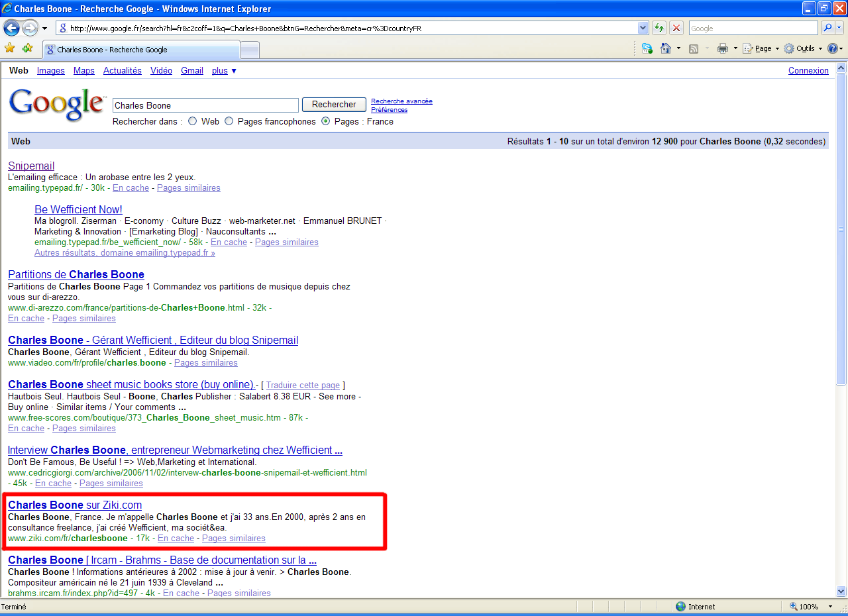Image resolution: width=848 pixels, height=616 pixels.
Task: Click Traduire cette page link
Action: pos(303,385)
